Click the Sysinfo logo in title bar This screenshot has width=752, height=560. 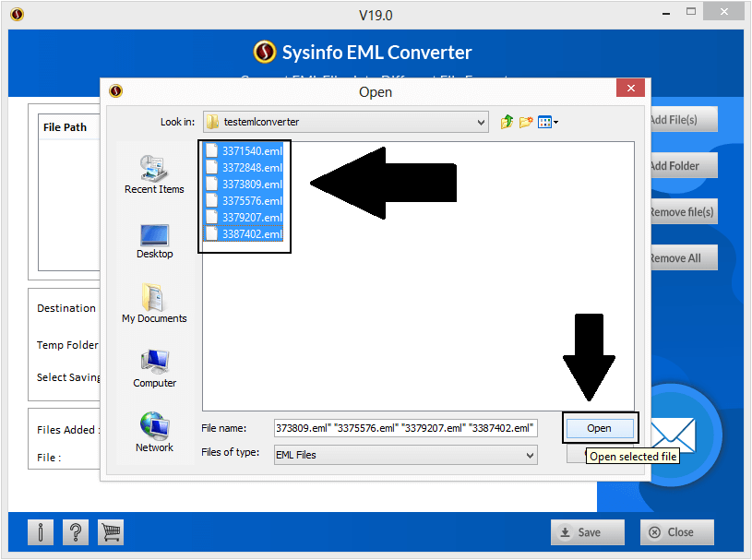(x=18, y=15)
